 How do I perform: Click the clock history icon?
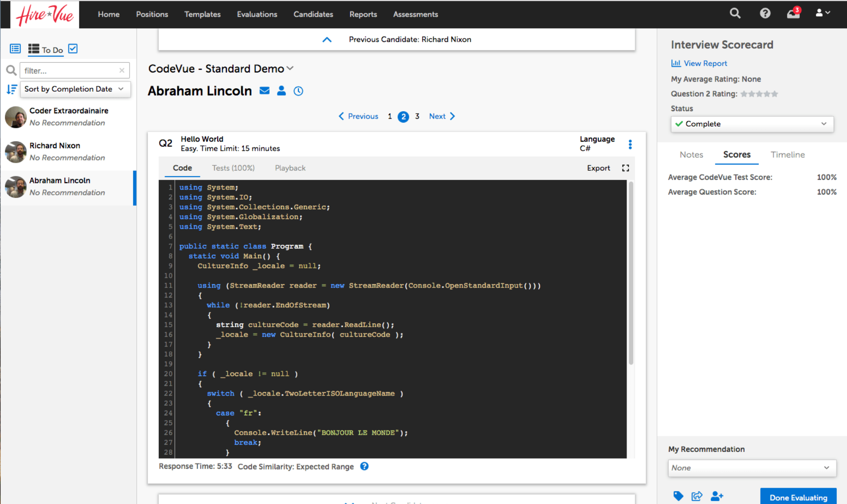(x=298, y=91)
